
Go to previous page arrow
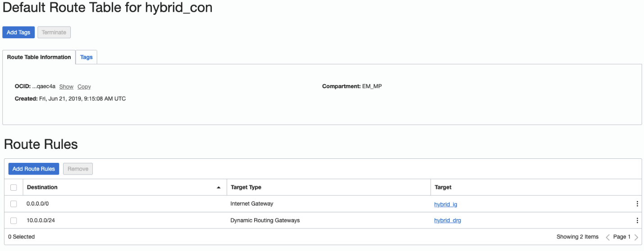pos(607,237)
